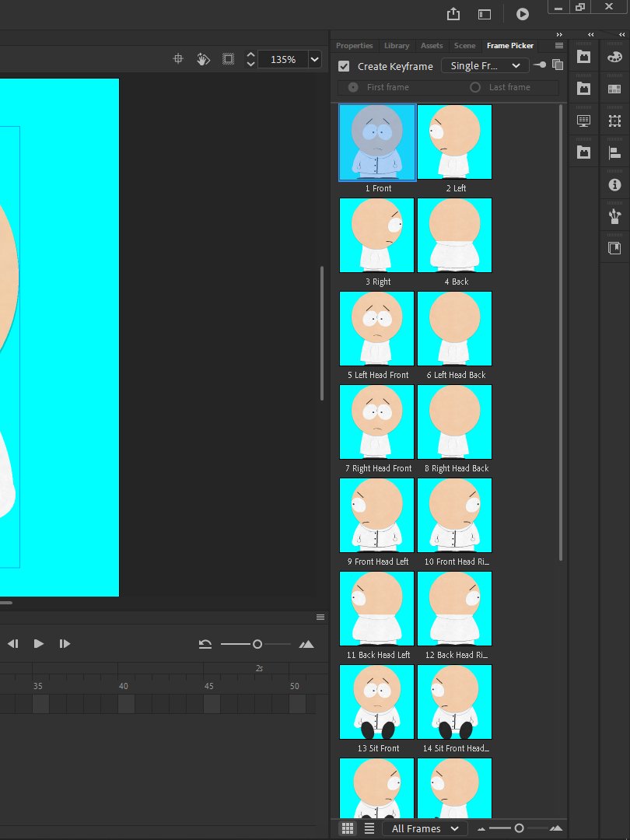The height and width of the screenshot is (840, 630).
Task: Switch to the Properties tab
Action: click(x=354, y=46)
